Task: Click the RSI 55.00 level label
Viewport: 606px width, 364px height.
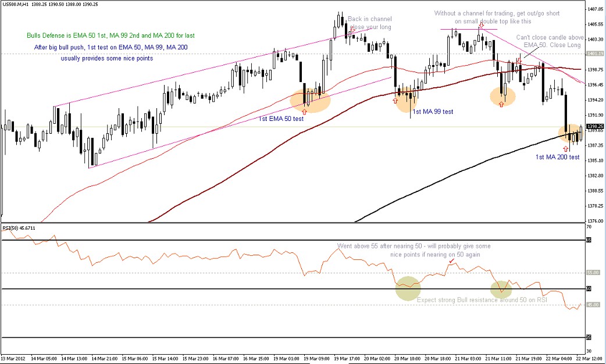Action: pyautogui.click(x=593, y=273)
